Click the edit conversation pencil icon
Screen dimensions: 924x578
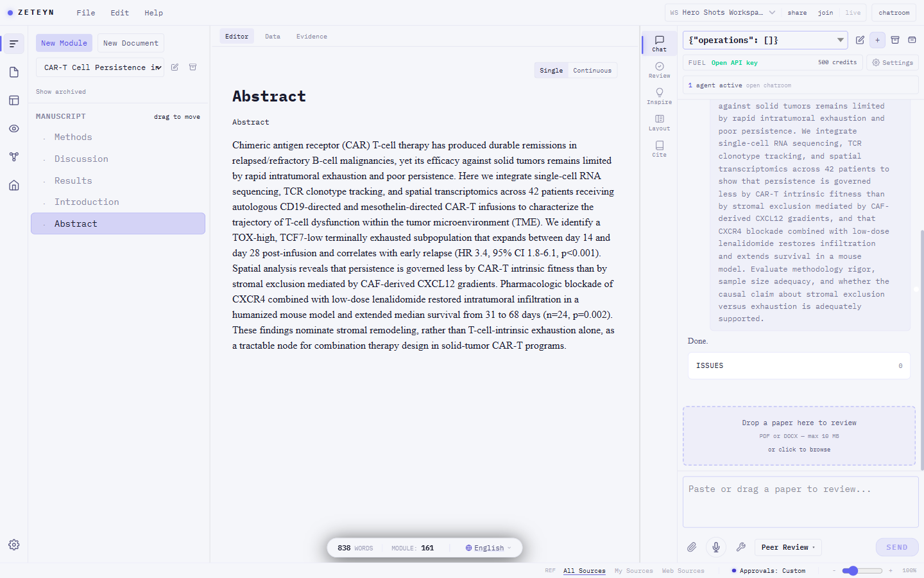point(860,40)
